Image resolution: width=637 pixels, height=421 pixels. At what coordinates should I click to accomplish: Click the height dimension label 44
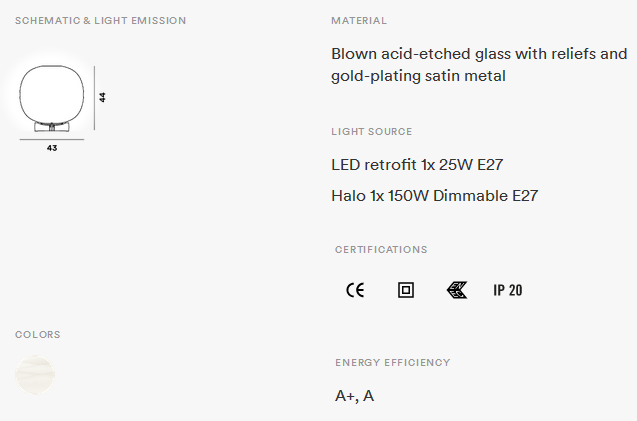point(102,97)
